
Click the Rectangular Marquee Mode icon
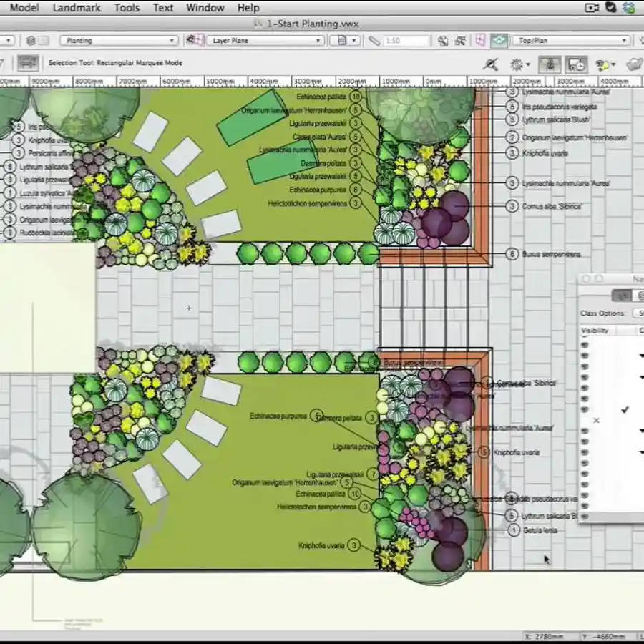click(28, 63)
